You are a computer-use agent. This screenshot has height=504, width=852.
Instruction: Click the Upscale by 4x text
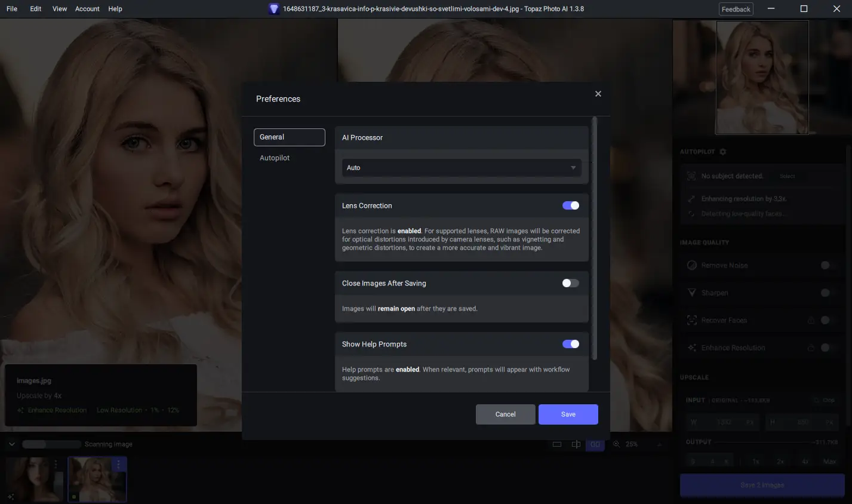(39, 396)
